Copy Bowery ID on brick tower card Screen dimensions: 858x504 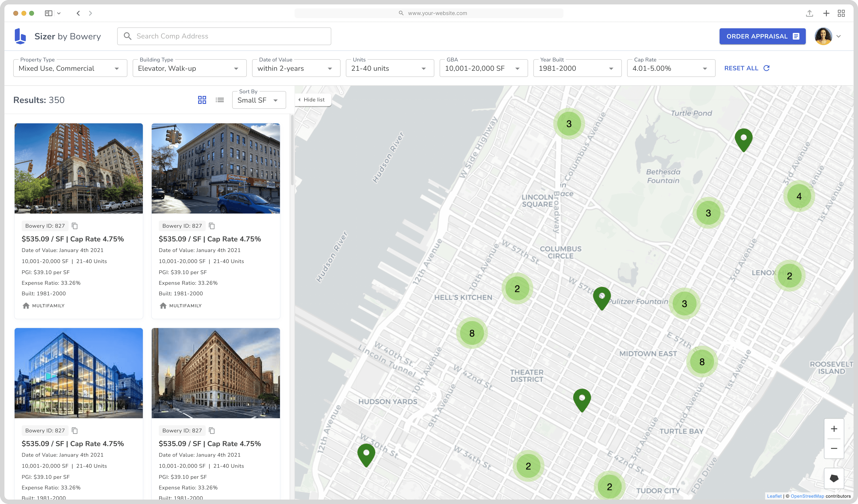point(75,226)
